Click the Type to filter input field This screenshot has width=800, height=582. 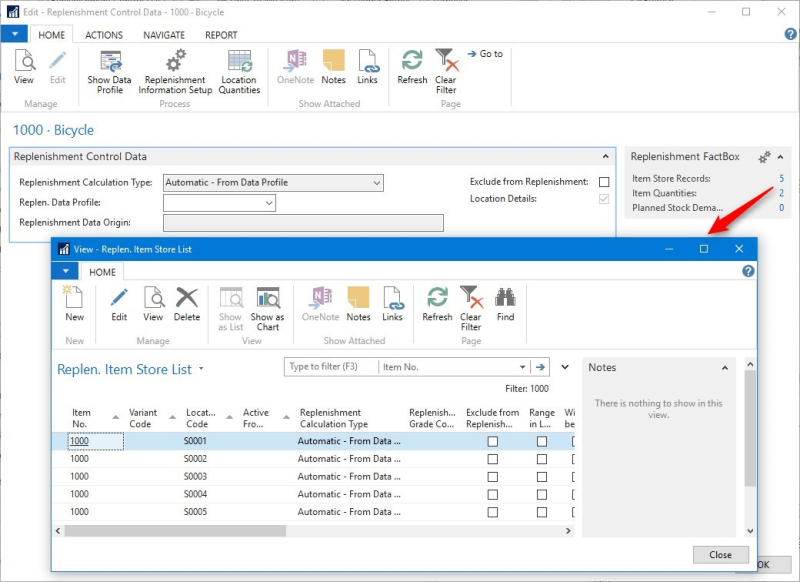(x=330, y=367)
